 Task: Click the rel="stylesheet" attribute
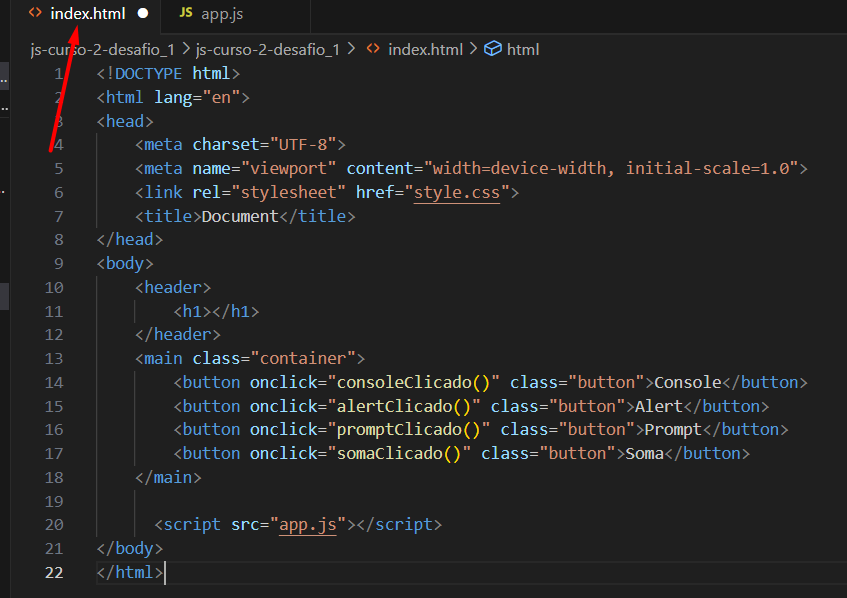coord(269,193)
